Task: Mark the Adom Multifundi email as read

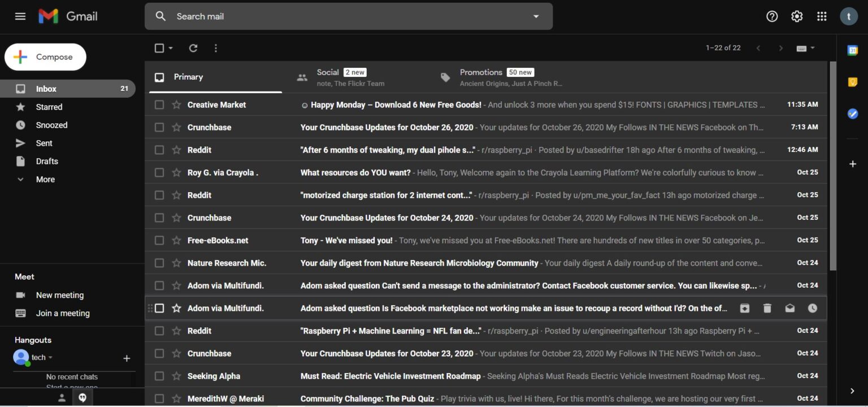Action: (x=790, y=308)
